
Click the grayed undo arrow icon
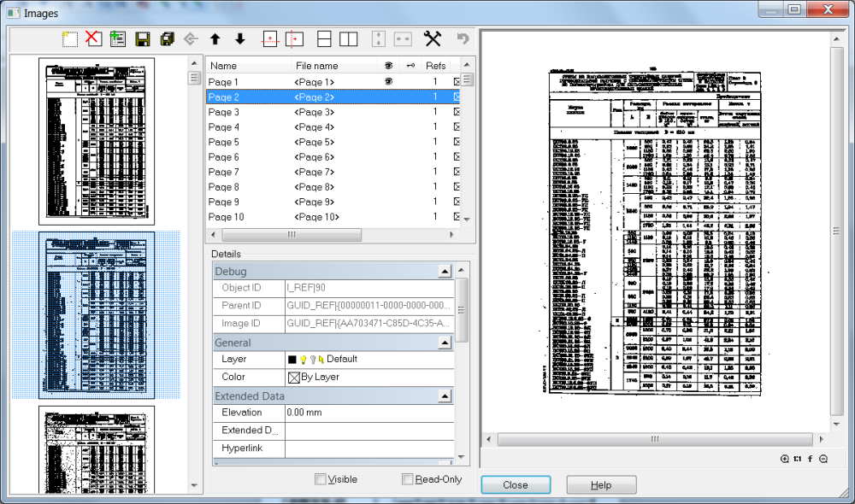point(463,38)
